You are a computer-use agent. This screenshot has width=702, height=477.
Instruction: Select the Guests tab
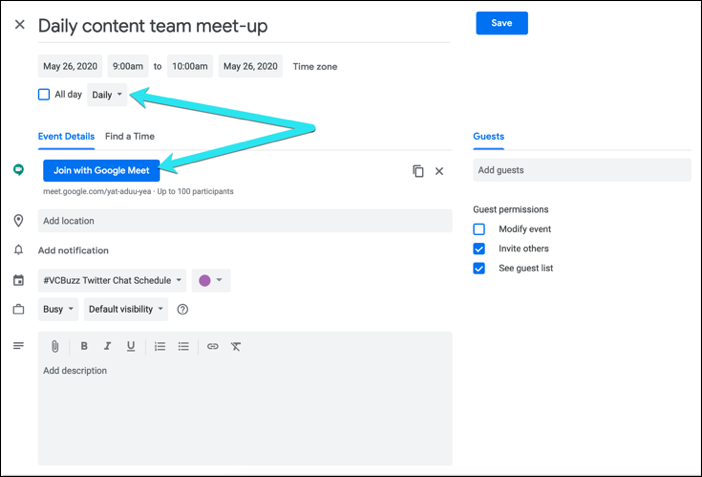(x=488, y=137)
